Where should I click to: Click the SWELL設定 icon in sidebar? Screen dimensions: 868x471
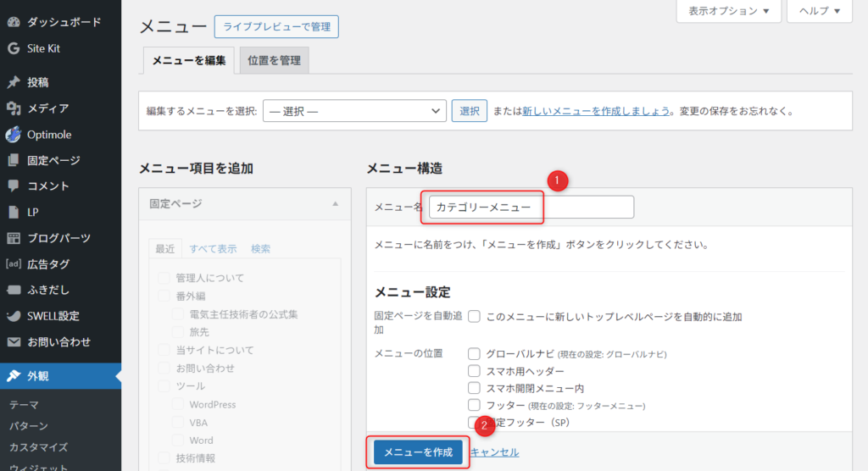pyautogui.click(x=13, y=316)
